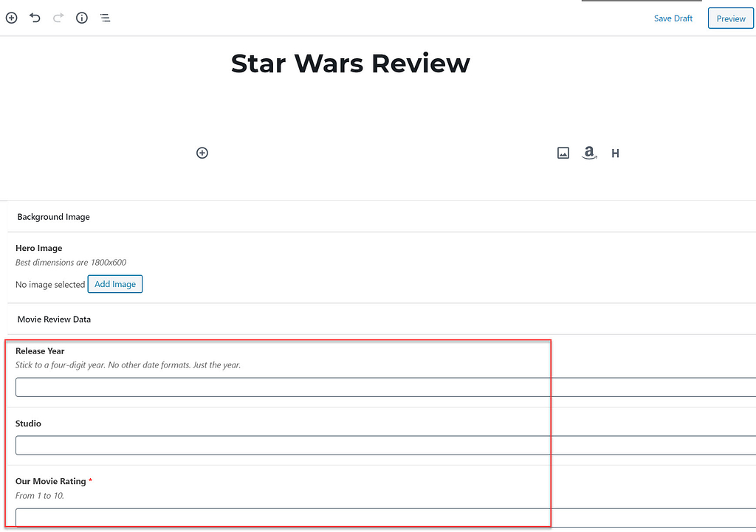The width and height of the screenshot is (756, 532).
Task: Save the post as a draft
Action: (673, 18)
